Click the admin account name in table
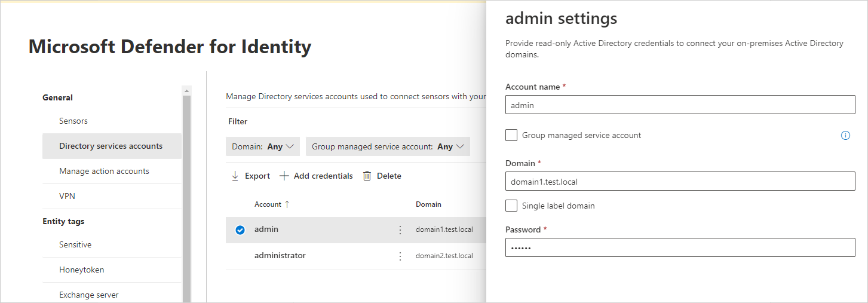The image size is (868, 303). tap(266, 229)
